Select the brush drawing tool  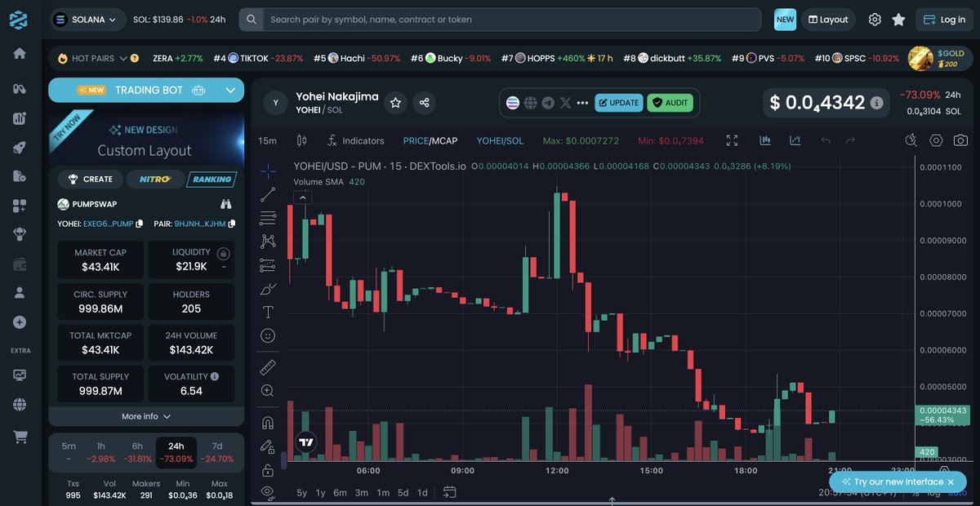(268, 289)
